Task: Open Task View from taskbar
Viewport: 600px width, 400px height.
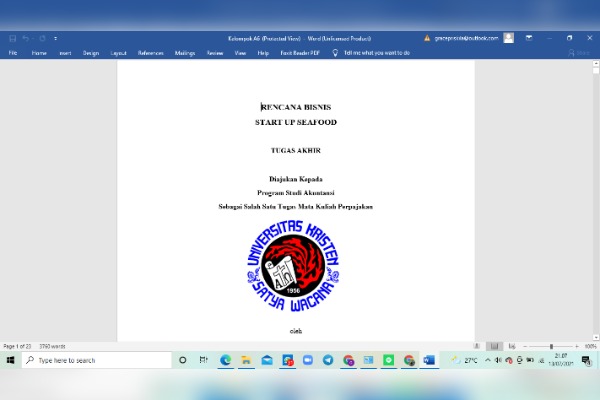Action: click(203, 360)
